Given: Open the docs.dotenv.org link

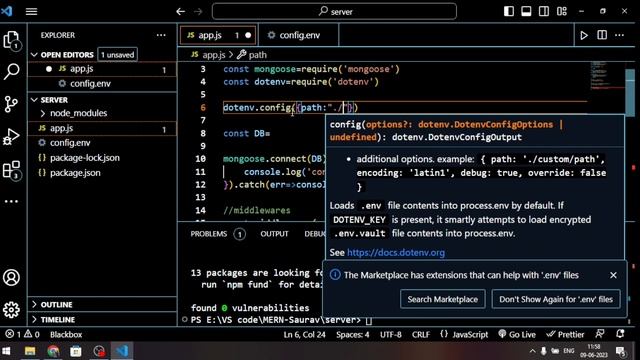Looking at the screenshot, I should click(396, 253).
